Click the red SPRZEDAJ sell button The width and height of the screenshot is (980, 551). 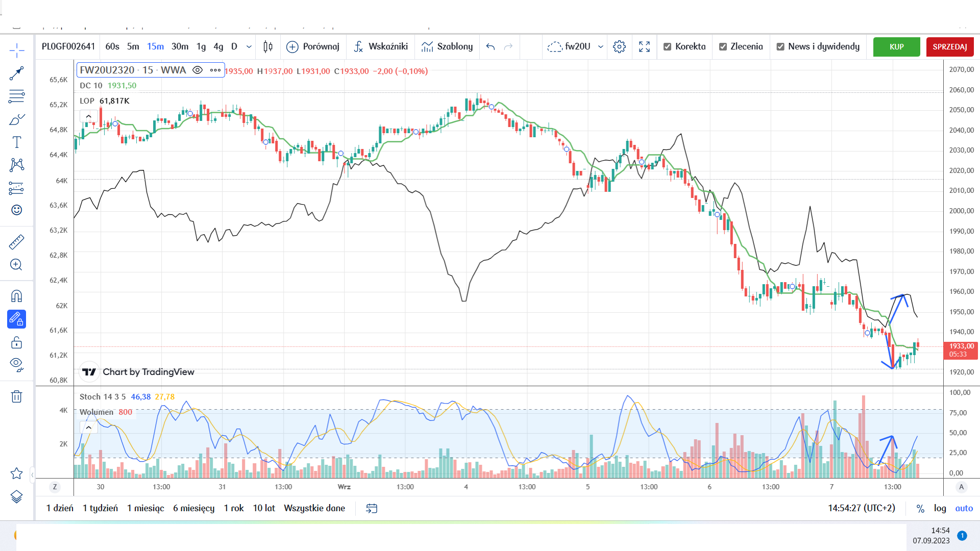[x=950, y=47]
